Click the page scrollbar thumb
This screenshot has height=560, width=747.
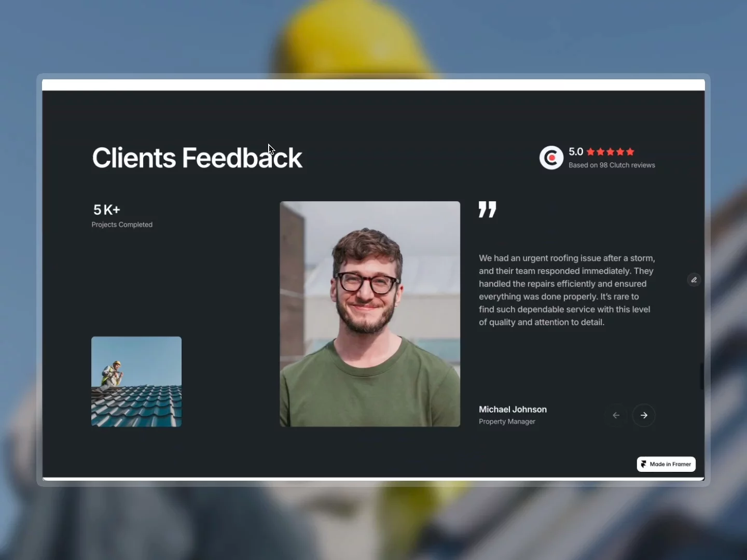click(702, 375)
